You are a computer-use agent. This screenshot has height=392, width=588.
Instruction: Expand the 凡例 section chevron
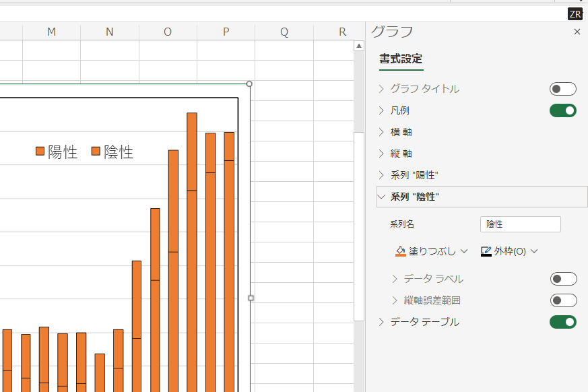coord(381,110)
